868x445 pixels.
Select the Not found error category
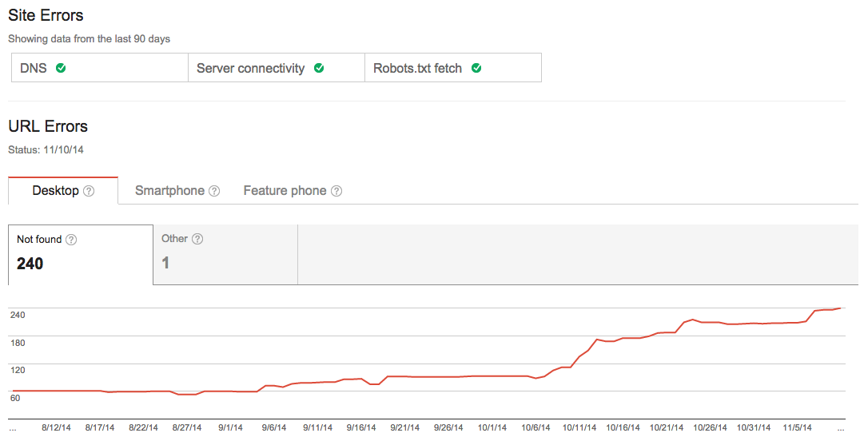(x=81, y=255)
